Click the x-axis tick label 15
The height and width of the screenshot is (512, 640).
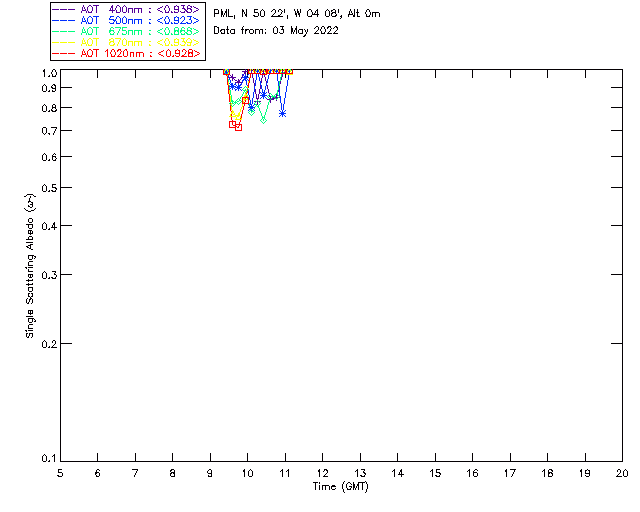[x=435, y=473]
